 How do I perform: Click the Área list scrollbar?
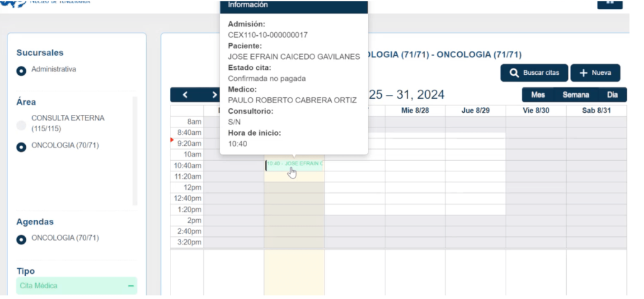point(134,151)
